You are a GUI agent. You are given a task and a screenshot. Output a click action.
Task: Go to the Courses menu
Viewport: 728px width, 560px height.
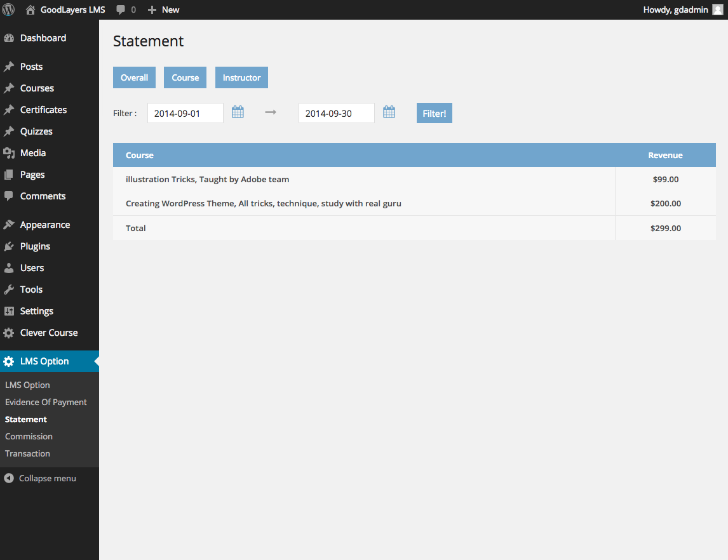[49, 88]
